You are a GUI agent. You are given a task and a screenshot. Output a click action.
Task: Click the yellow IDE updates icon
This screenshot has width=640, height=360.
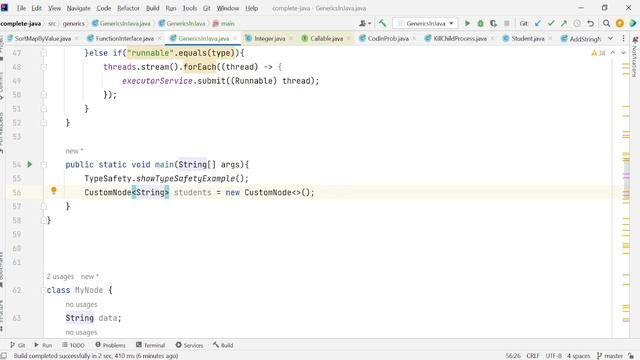click(x=620, y=23)
